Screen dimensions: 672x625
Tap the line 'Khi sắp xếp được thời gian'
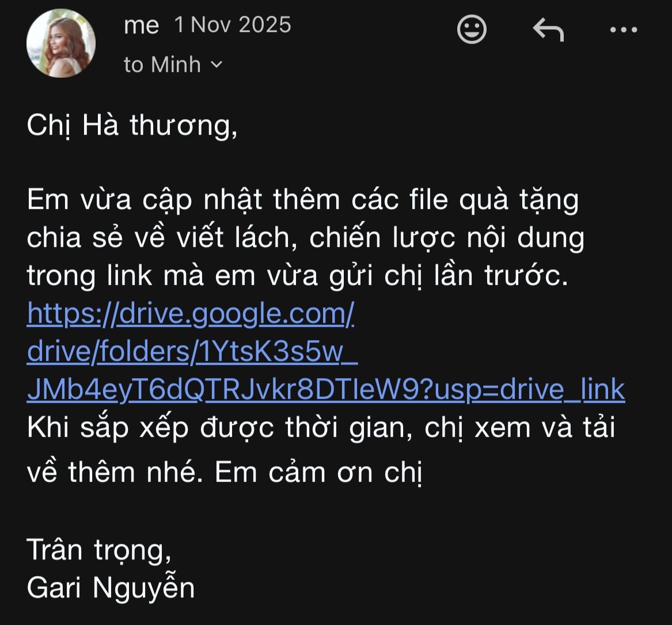tap(321, 428)
